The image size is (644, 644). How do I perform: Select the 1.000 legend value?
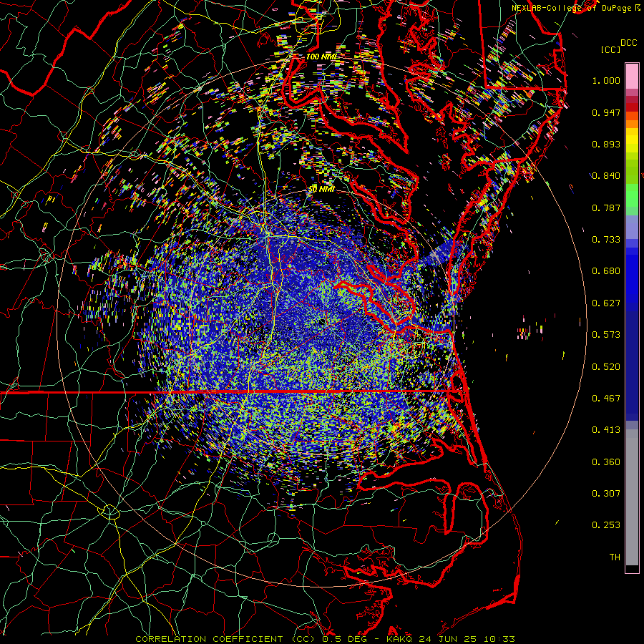click(606, 80)
